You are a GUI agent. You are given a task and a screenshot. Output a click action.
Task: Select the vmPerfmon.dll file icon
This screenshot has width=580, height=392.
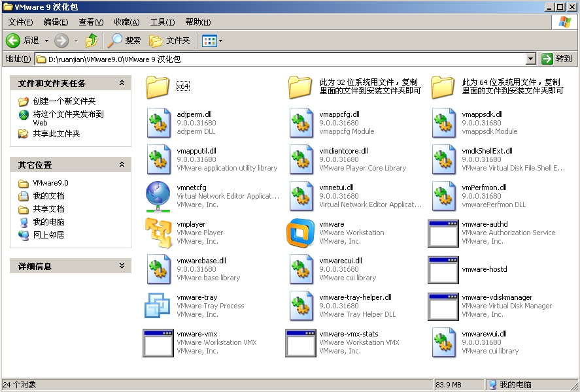coord(444,196)
